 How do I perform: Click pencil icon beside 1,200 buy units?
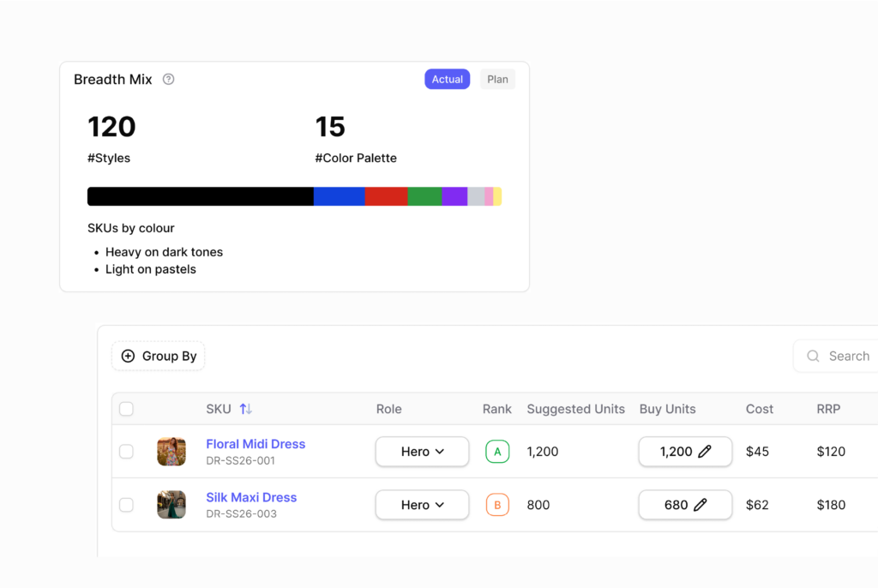705,452
